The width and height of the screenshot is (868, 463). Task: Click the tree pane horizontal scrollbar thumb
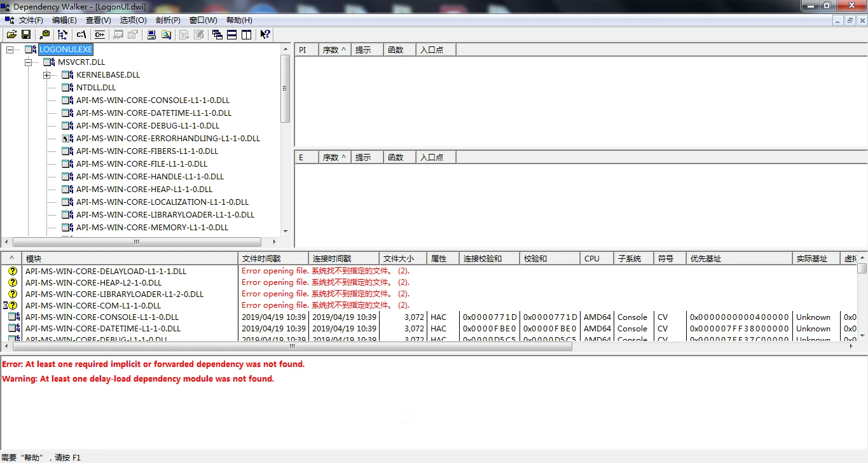[x=137, y=242]
